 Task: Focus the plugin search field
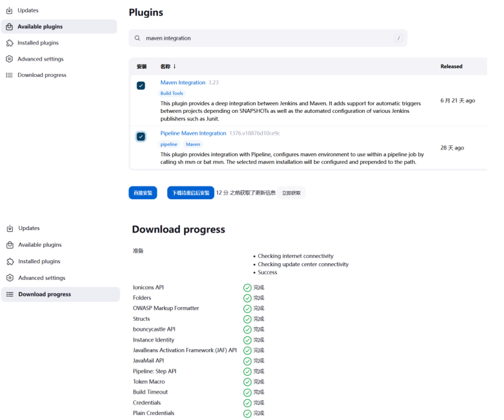pyautogui.click(x=268, y=38)
